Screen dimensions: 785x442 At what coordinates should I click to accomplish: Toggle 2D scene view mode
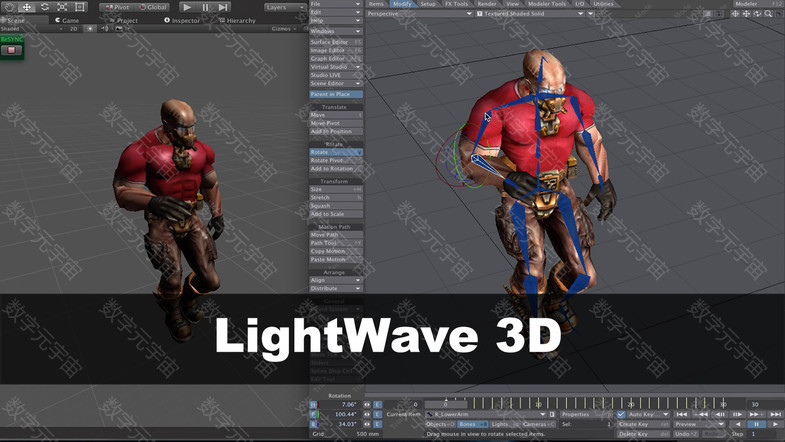74,29
